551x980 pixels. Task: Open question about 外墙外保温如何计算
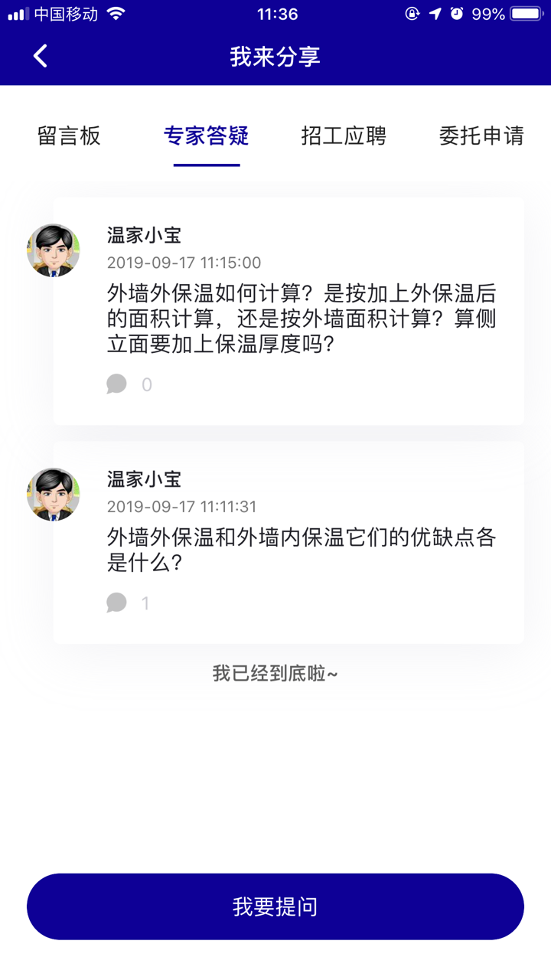(302, 318)
